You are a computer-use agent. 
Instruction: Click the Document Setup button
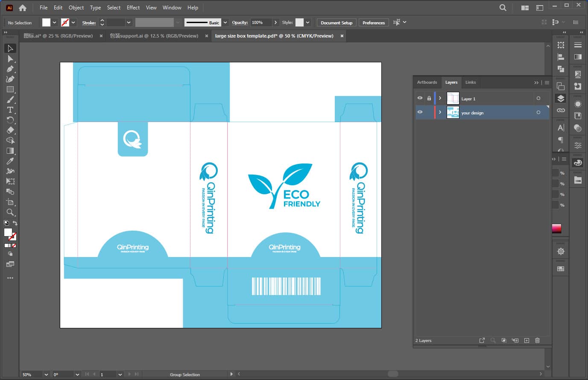pyautogui.click(x=336, y=23)
